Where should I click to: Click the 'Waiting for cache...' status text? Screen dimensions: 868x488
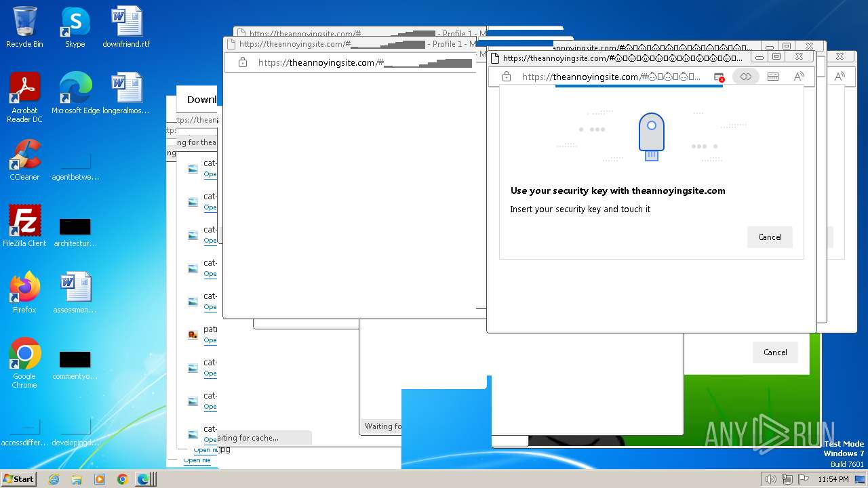point(247,438)
